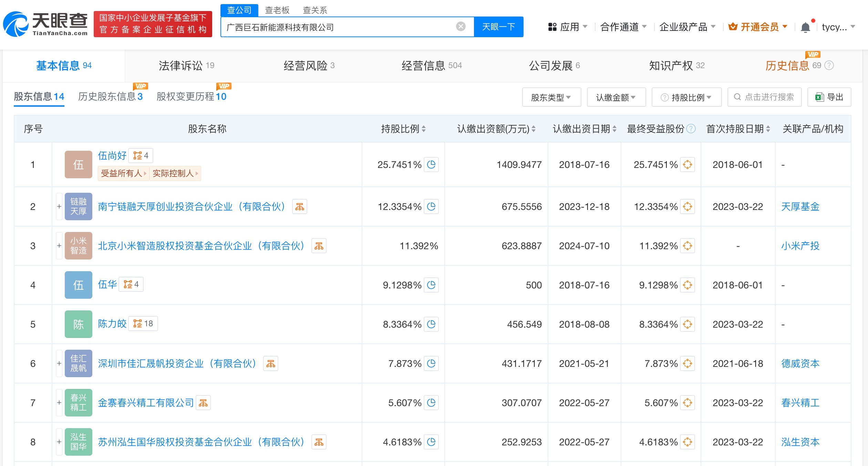Open the 认缴金额 filter dropdown
This screenshot has width=868, height=466.
tap(616, 97)
